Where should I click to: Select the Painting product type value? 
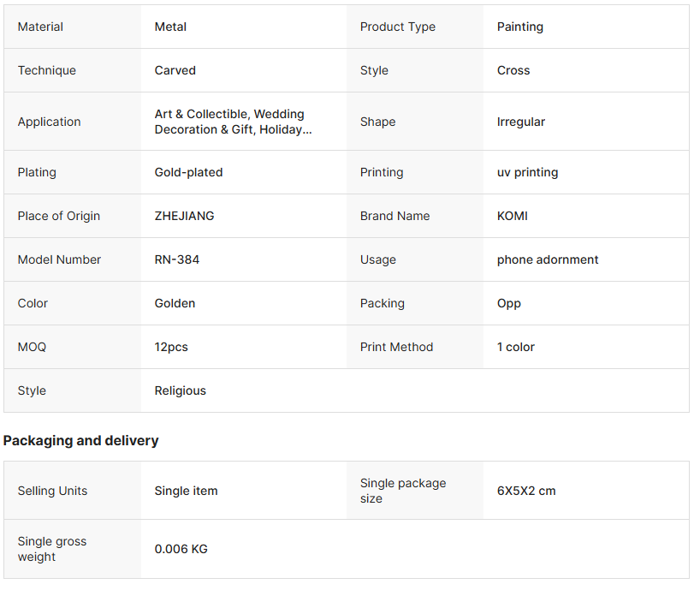pos(519,27)
